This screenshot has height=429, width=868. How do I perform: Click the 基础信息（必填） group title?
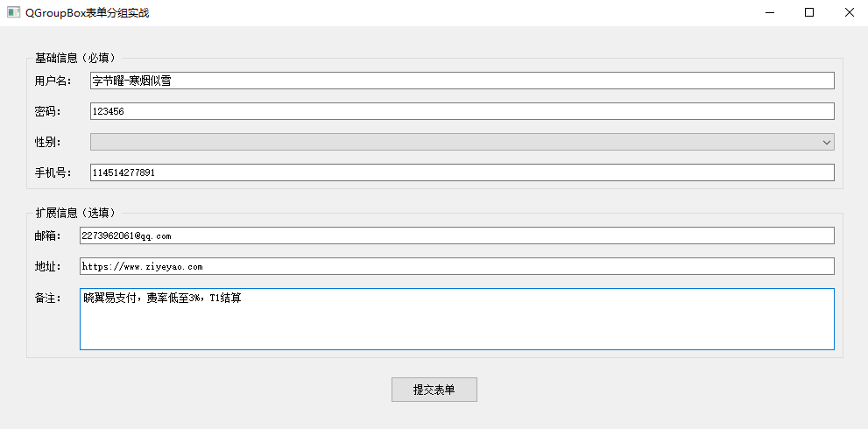point(74,59)
